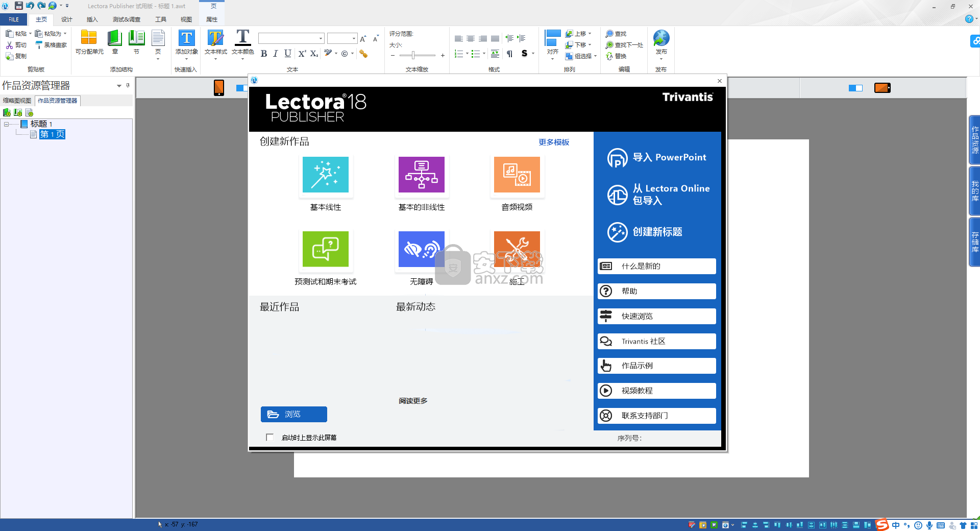Switch to the 插入 ribbon tab
Image resolution: width=980 pixels, height=531 pixels.
click(x=92, y=19)
